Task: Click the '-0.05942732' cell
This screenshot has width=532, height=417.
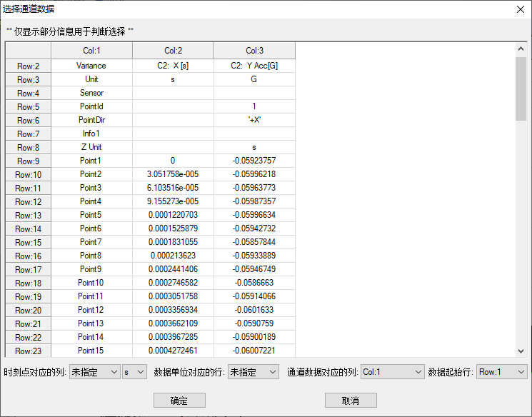Action: [254, 228]
